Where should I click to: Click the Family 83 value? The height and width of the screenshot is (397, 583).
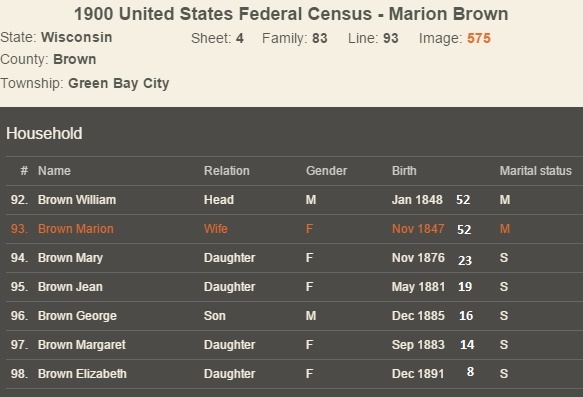320,38
